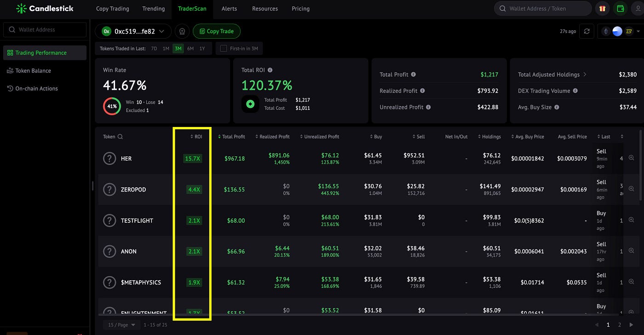The width and height of the screenshot is (644, 335).
Task: Open the Resources menu
Action: click(x=265, y=8)
